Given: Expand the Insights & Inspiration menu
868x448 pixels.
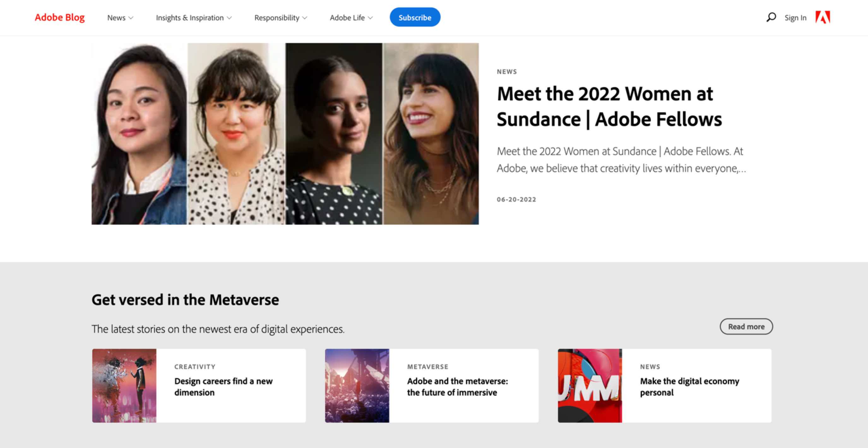Looking at the screenshot, I should click(193, 18).
